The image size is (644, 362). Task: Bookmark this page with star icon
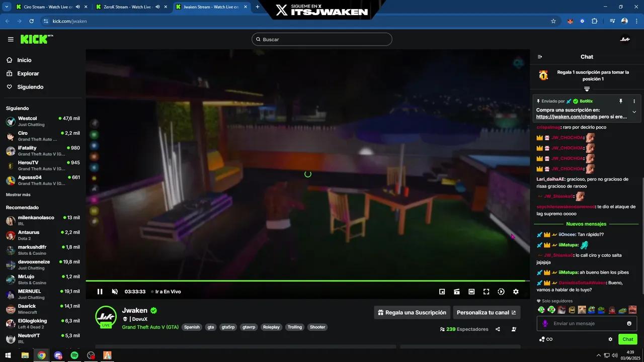[x=553, y=21]
